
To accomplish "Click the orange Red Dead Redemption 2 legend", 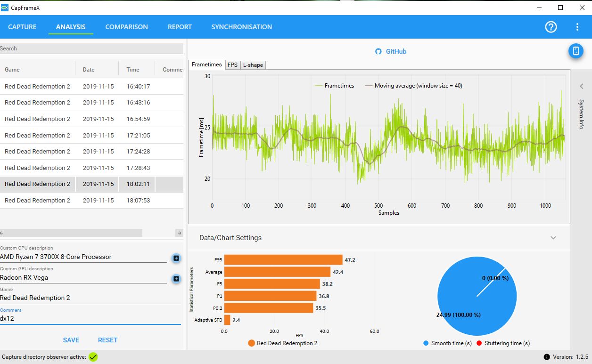I will (282, 343).
